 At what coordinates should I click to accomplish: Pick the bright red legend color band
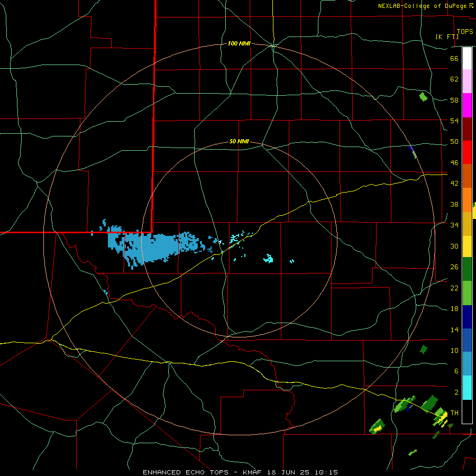(x=467, y=152)
